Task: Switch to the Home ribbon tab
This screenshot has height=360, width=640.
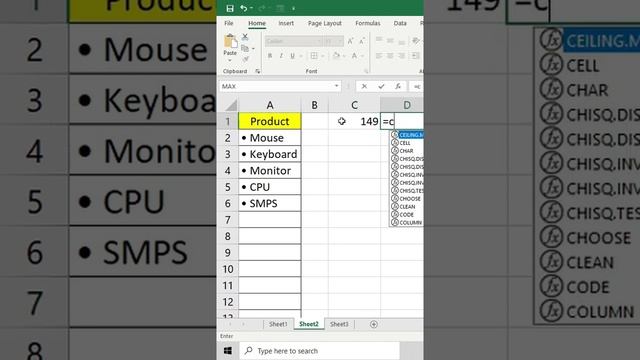Action: click(x=257, y=23)
